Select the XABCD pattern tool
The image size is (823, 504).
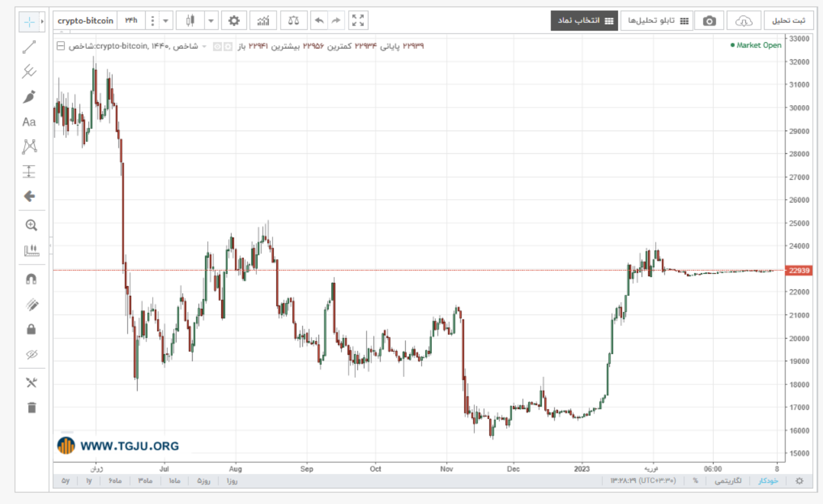pos(29,147)
